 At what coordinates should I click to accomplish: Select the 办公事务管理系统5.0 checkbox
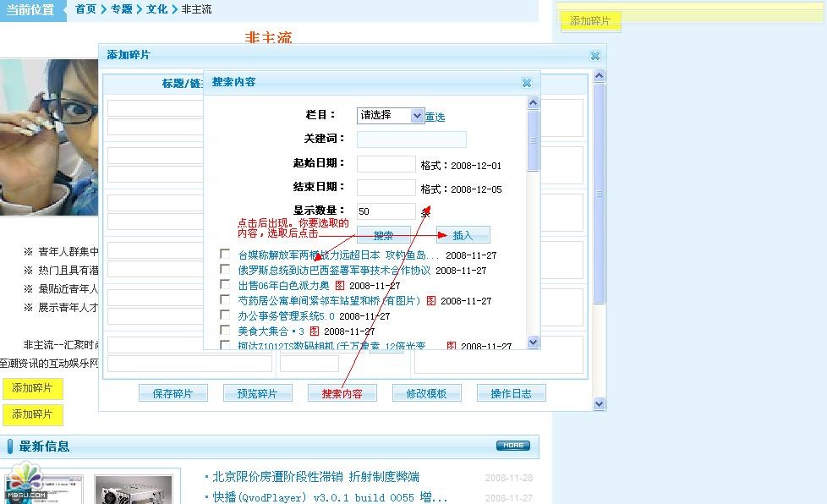point(225,315)
